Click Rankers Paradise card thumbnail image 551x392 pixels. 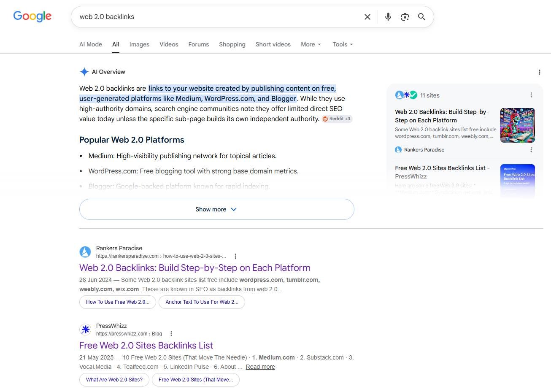click(518, 125)
